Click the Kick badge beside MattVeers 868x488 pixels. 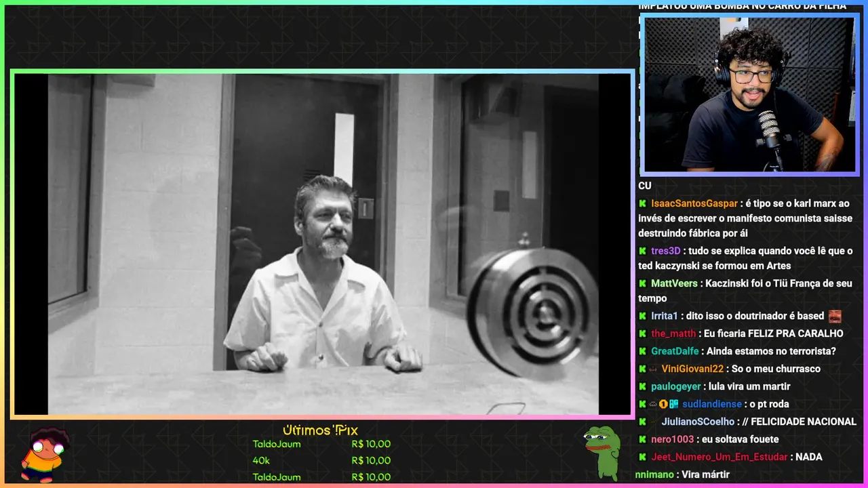(642, 283)
